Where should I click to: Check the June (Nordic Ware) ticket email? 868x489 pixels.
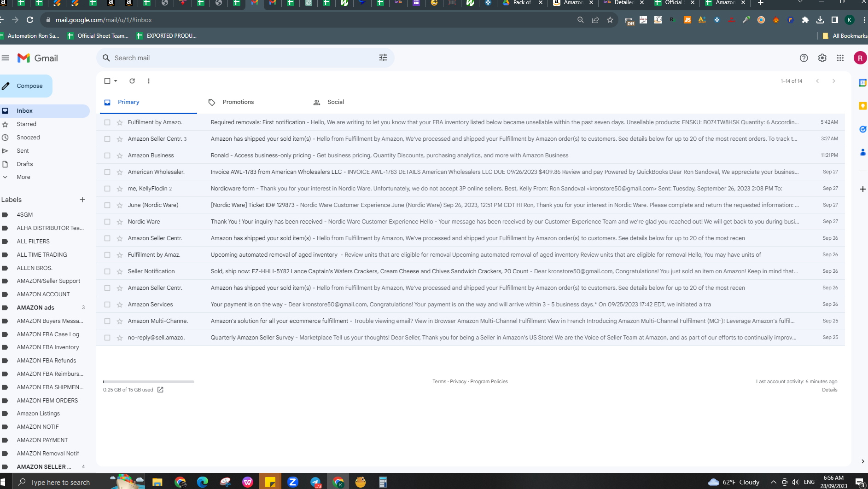point(107,205)
